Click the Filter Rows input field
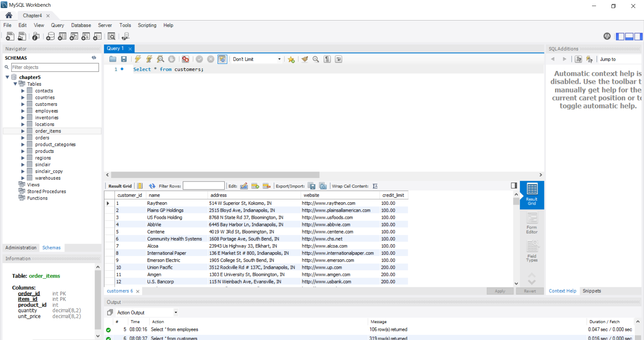Screen dimensions: 644x340 pyautogui.click(x=204, y=186)
